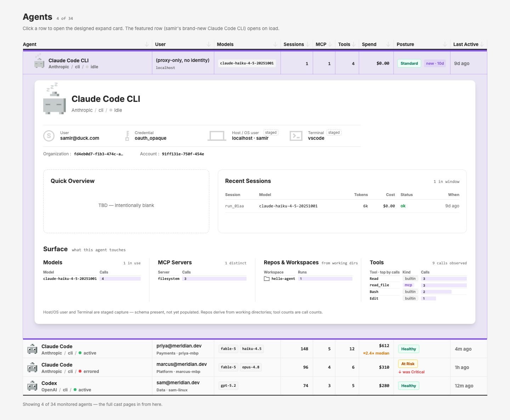Image resolution: width=510 pixels, height=420 pixels.
Task: Click the Healthy badge in priya's row
Action: (408, 349)
